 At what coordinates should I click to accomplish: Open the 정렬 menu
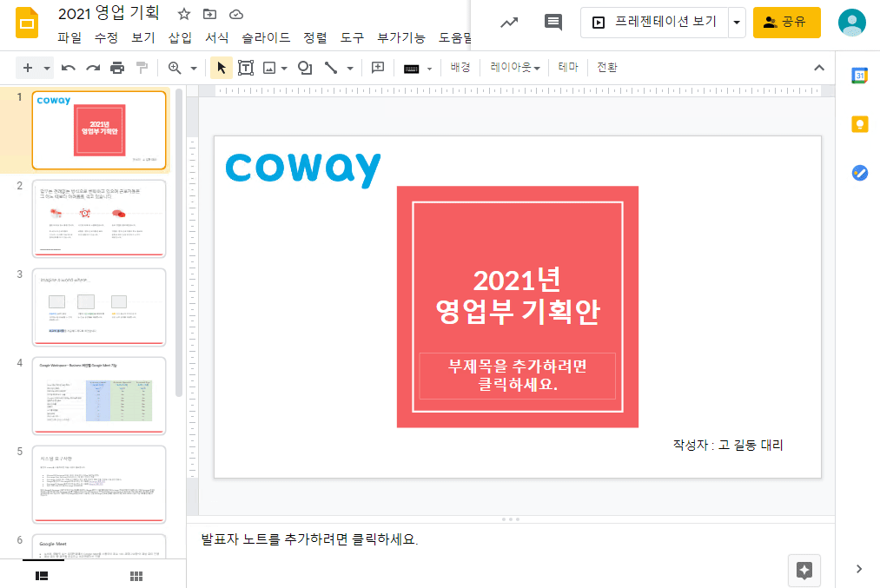[315, 37]
